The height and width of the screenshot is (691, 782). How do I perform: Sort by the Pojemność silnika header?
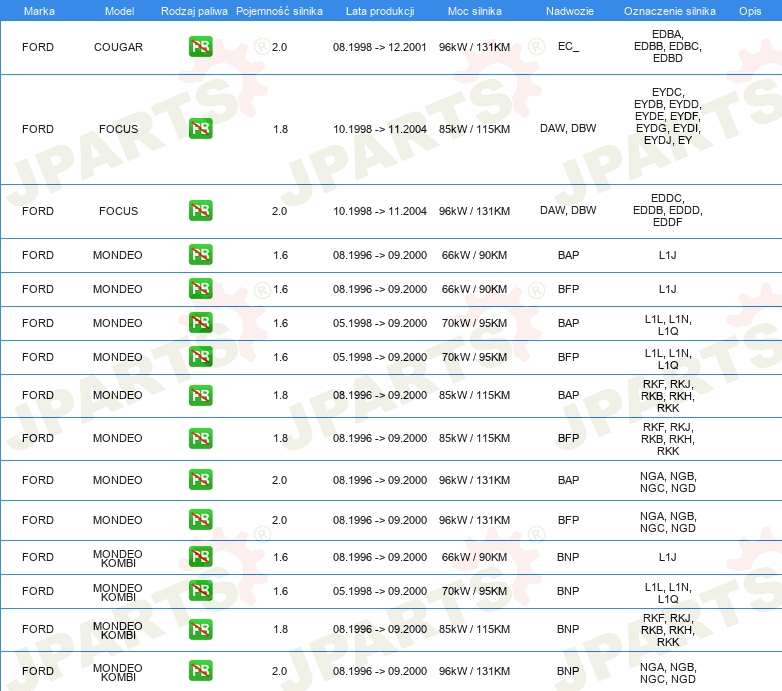pos(279,10)
